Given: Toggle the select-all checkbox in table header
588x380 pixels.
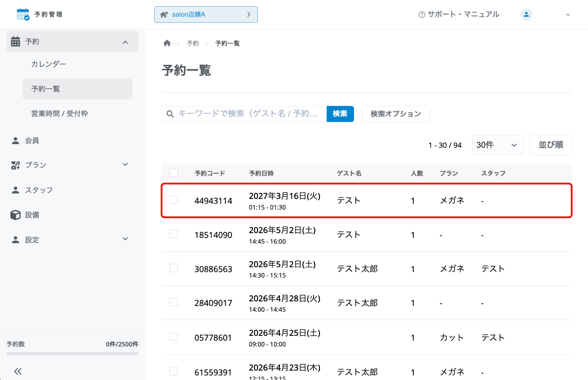Looking at the screenshot, I should pos(174,173).
